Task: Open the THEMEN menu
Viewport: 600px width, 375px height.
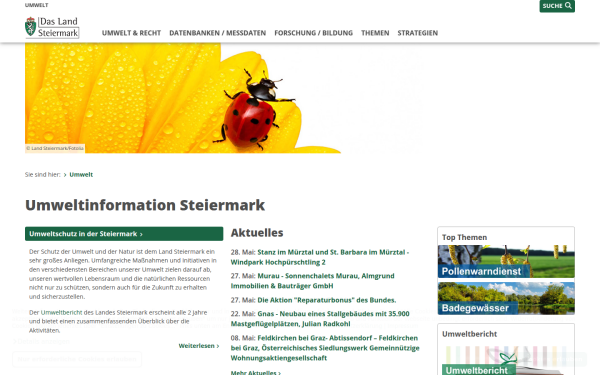Action: (x=375, y=33)
